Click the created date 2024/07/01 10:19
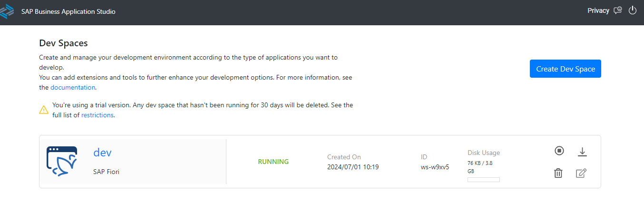 pyautogui.click(x=353, y=167)
